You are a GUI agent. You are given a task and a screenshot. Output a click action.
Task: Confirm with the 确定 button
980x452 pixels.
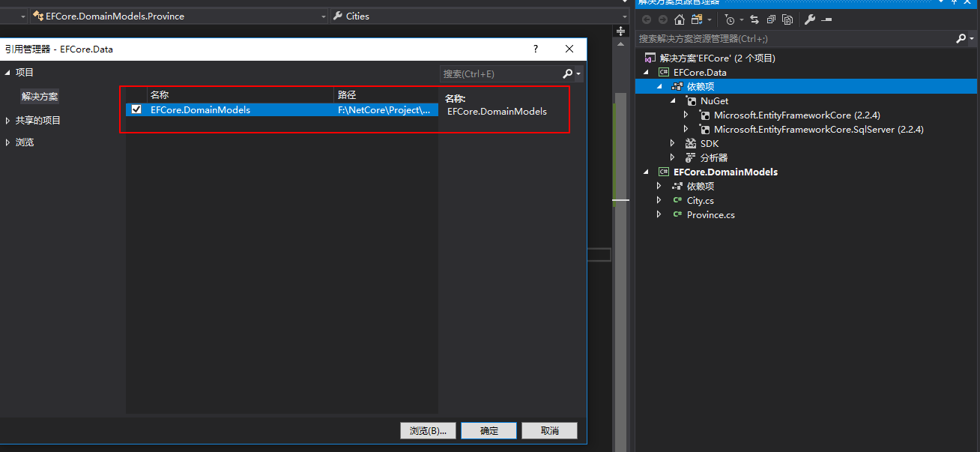[489, 430]
